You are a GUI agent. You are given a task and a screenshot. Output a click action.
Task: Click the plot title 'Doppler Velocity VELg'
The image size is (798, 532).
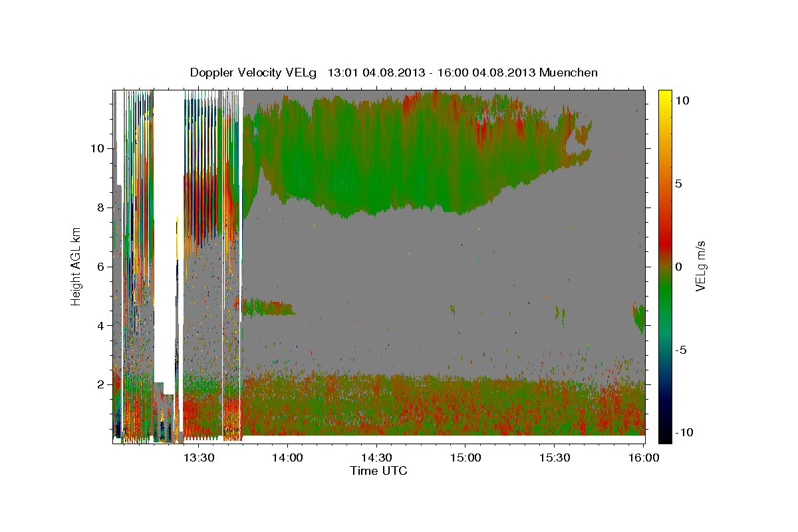253,72
